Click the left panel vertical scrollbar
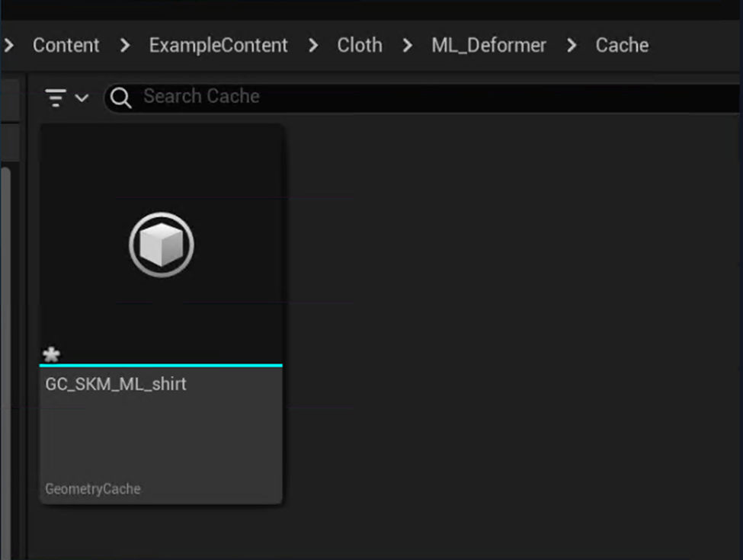This screenshot has height=560, width=743. point(5,363)
